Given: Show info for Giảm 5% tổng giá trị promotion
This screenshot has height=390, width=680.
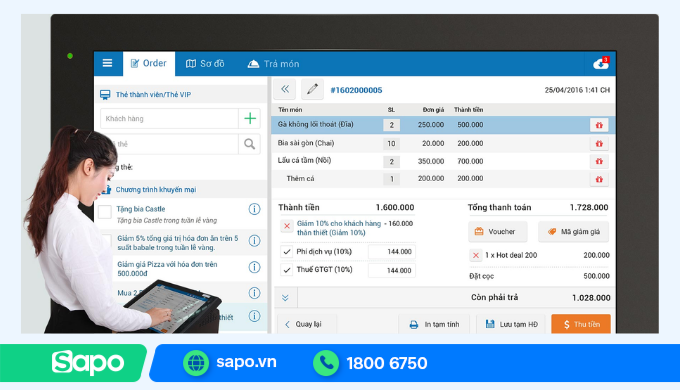Looking at the screenshot, I should [255, 240].
